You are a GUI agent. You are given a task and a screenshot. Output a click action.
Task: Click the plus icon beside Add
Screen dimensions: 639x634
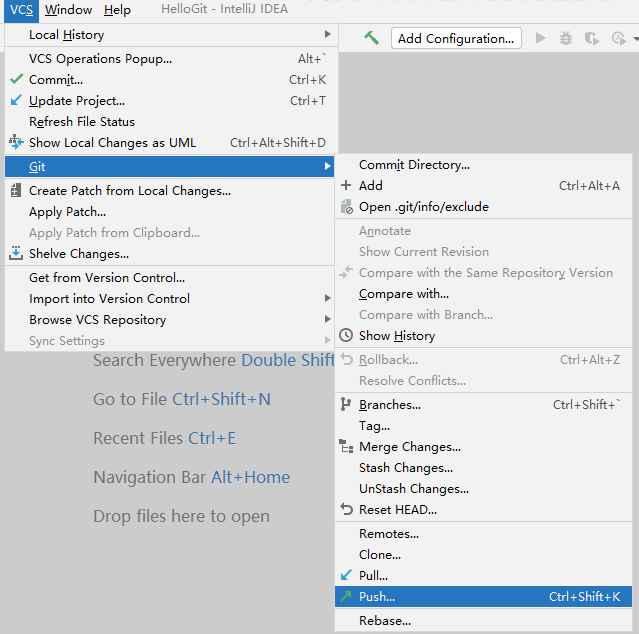click(x=346, y=185)
